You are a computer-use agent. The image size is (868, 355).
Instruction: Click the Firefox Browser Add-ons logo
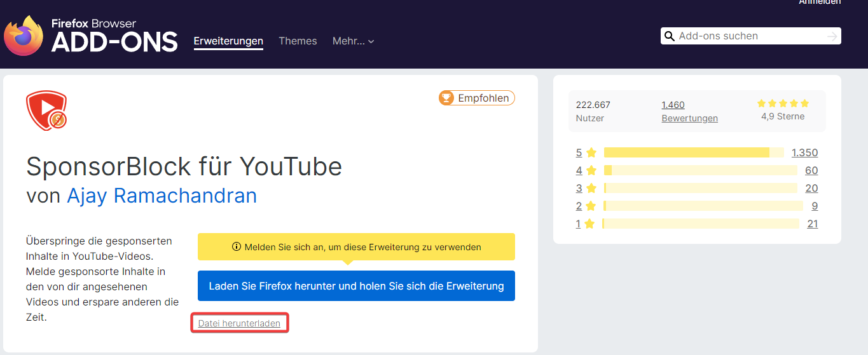[91, 36]
